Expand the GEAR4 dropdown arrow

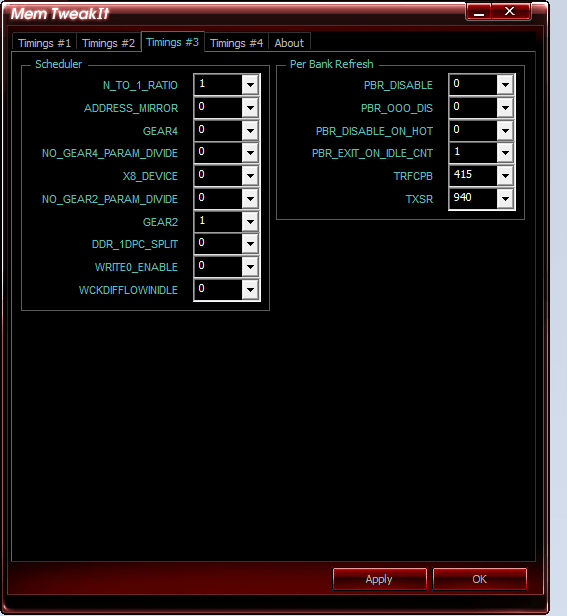click(250, 131)
